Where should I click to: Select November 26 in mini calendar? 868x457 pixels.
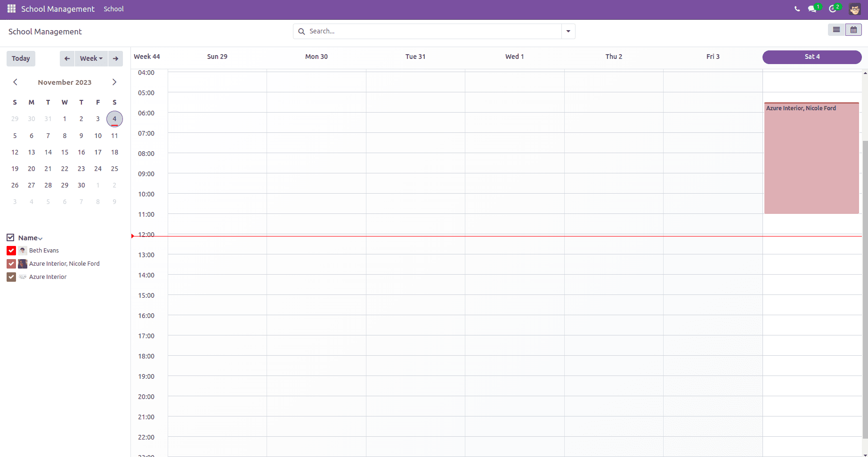coord(15,185)
